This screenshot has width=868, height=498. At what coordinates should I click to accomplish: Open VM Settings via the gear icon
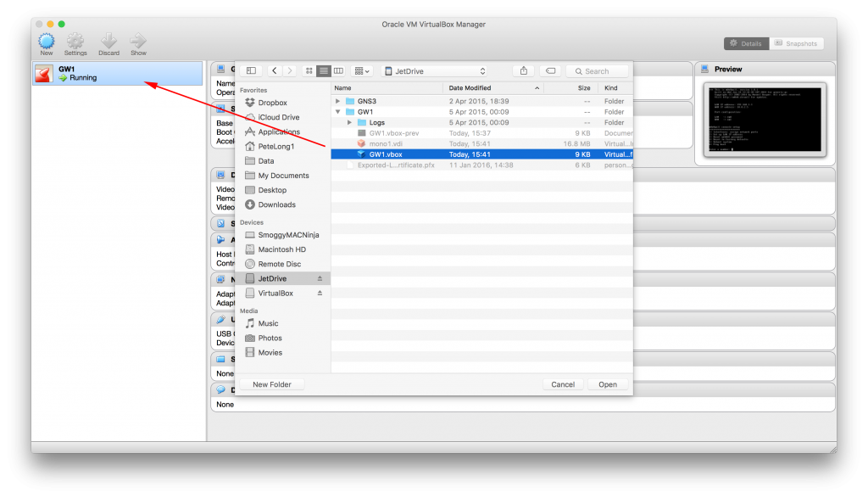click(75, 41)
